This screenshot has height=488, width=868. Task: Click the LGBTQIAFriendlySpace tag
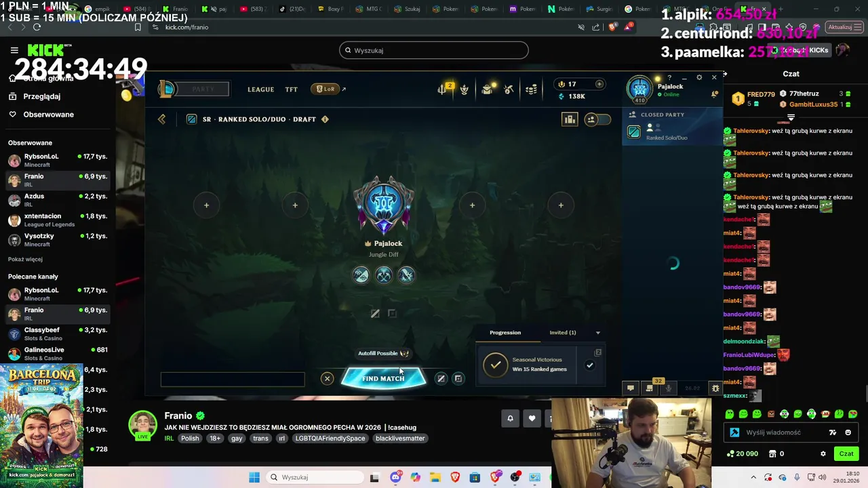330,439
